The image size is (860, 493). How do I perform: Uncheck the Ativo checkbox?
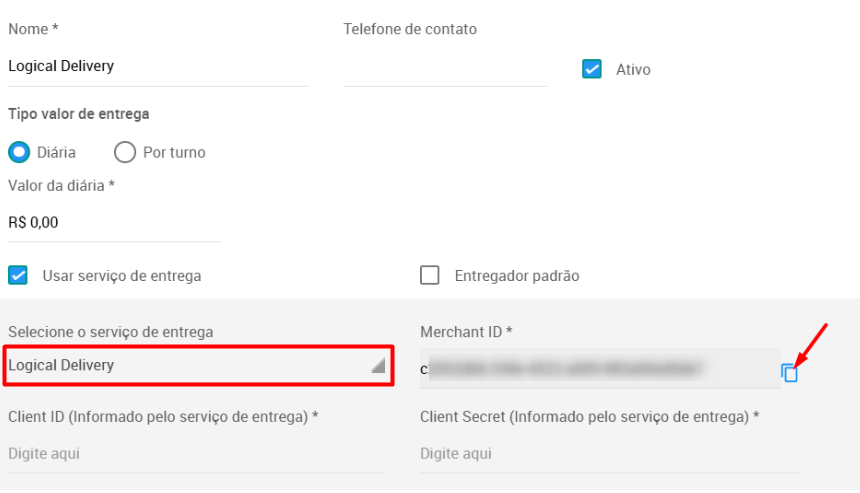pyautogui.click(x=592, y=69)
